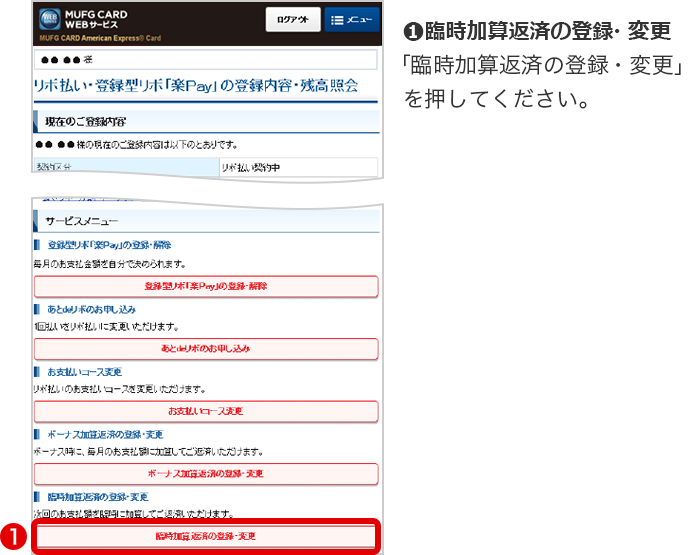
Task: Click the cardholder name box with masked dots
Action: click(x=205, y=59)
